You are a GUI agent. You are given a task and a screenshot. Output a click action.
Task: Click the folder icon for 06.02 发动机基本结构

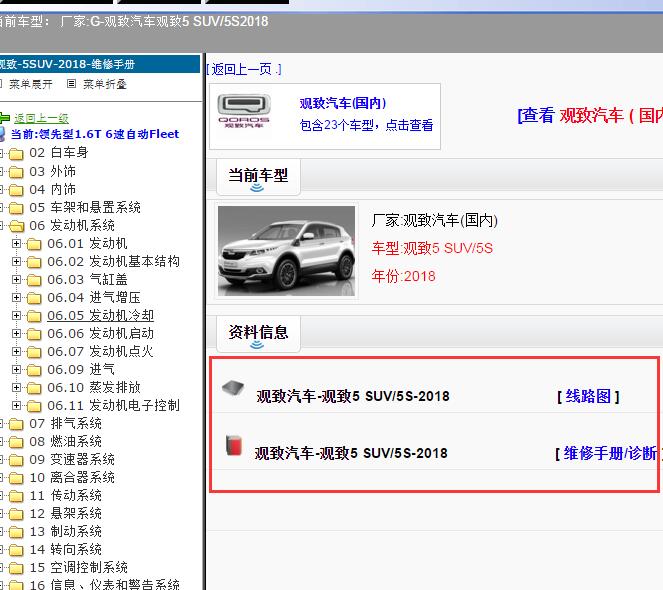[x=34, y=262]
